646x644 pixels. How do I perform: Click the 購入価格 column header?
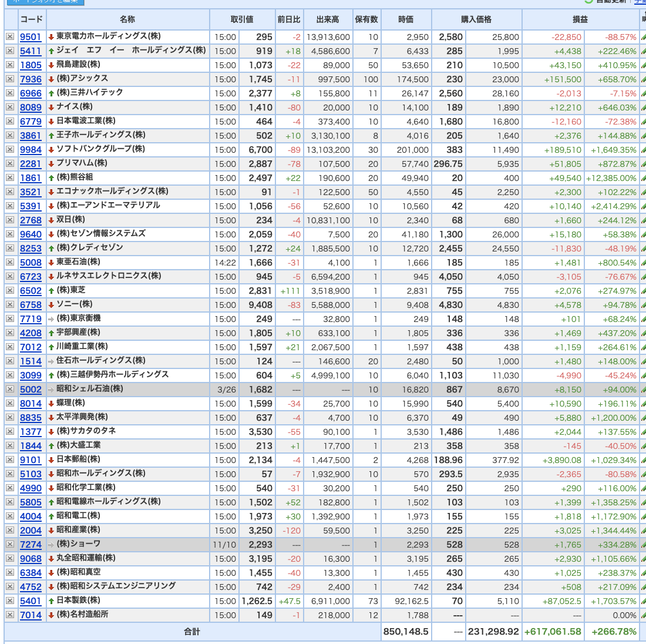pos(476,19)
